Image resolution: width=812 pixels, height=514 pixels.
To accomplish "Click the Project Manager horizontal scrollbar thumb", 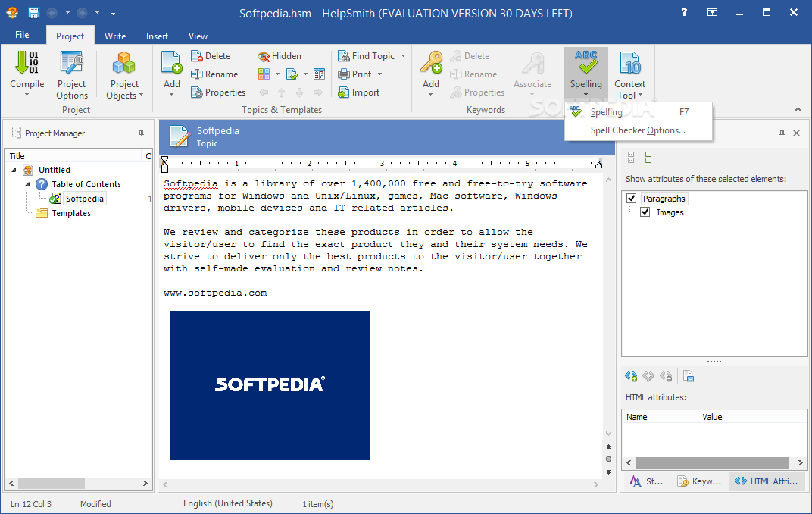I will point(52,483).
